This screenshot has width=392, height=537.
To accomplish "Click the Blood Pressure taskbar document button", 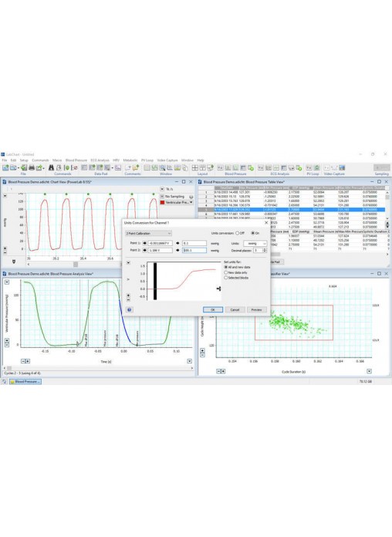I will [x=25, y=381].
